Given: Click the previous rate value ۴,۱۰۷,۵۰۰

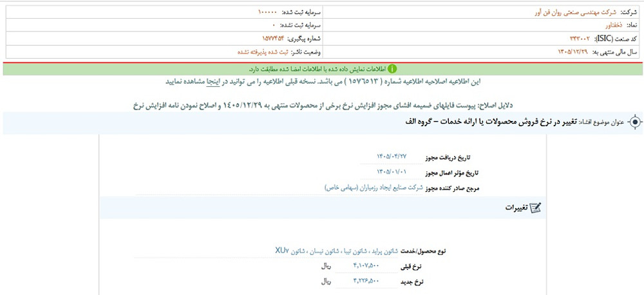Looking at the screenshot, I should coord(366,266).
